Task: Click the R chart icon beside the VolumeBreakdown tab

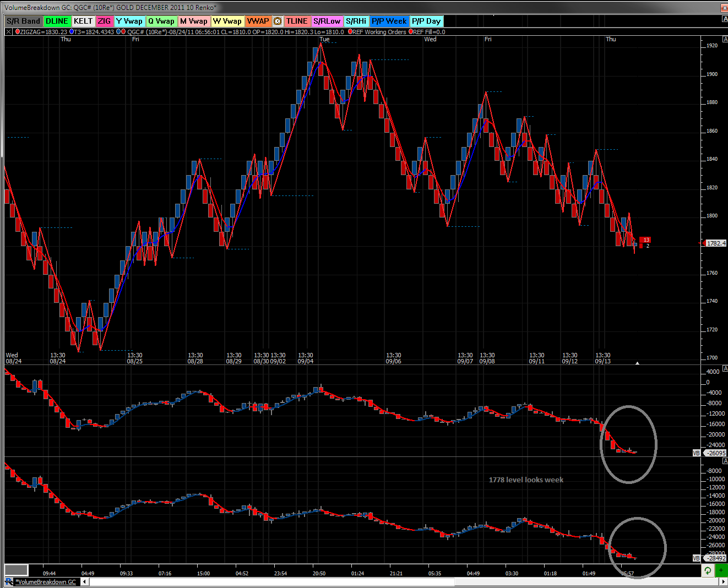Action: (9, 581)
